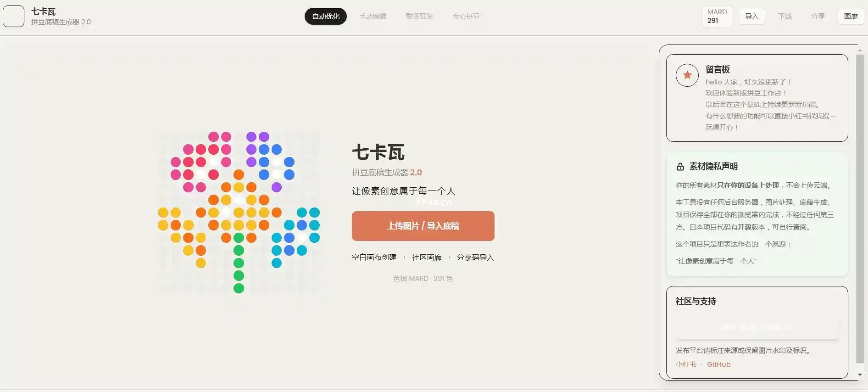
Task: Click the star icon on the 留言板 card
Action: pyautogui.click(x=687, y=75)
